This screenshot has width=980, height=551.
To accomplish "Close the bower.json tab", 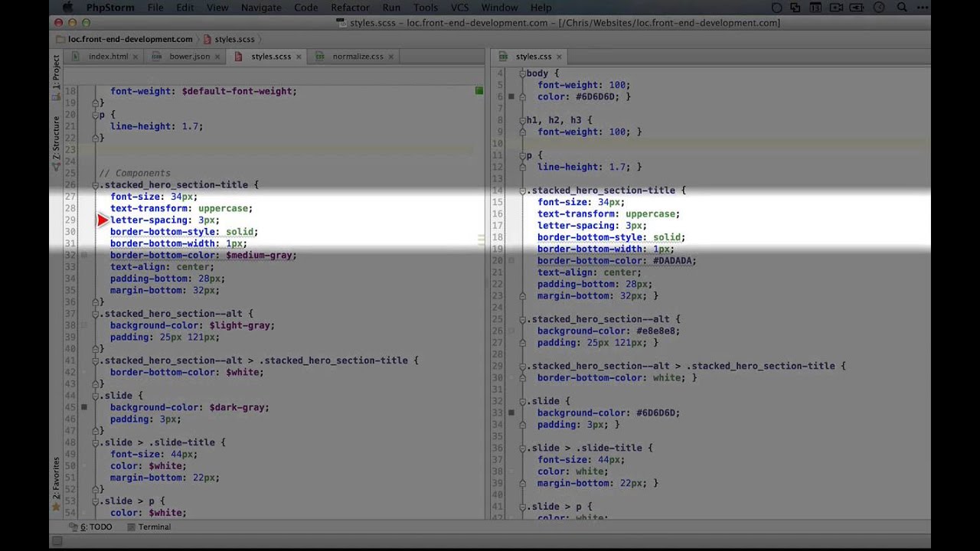I will point(217,57).
